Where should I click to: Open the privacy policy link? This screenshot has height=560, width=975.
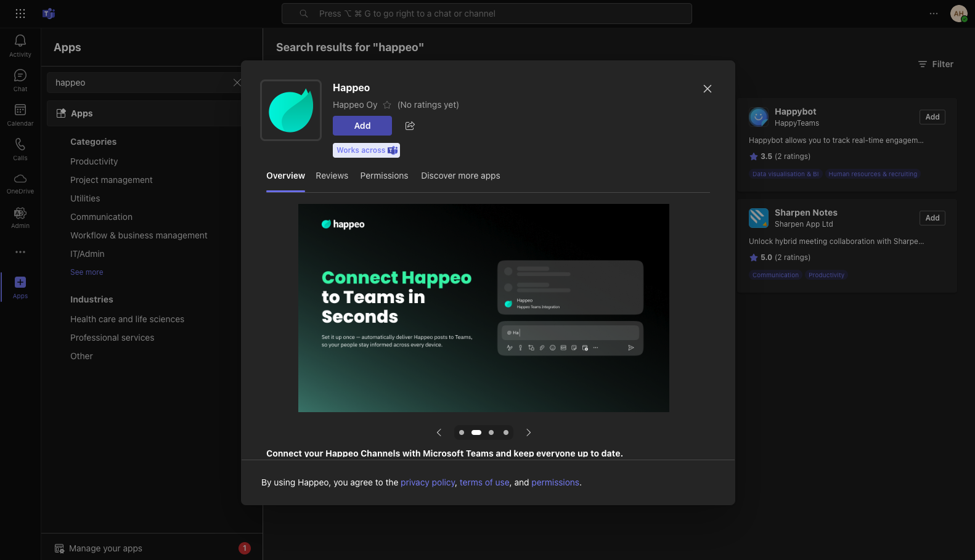[428, 482]
